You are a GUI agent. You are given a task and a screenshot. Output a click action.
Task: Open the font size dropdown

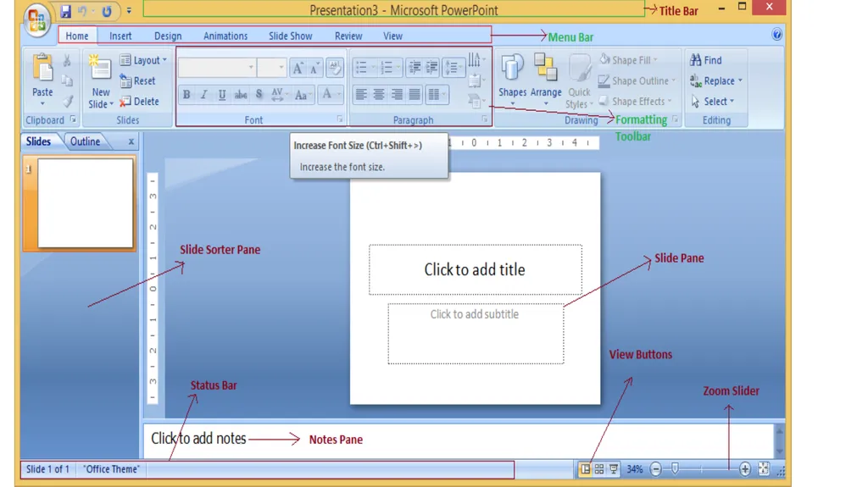pos(281,68)
